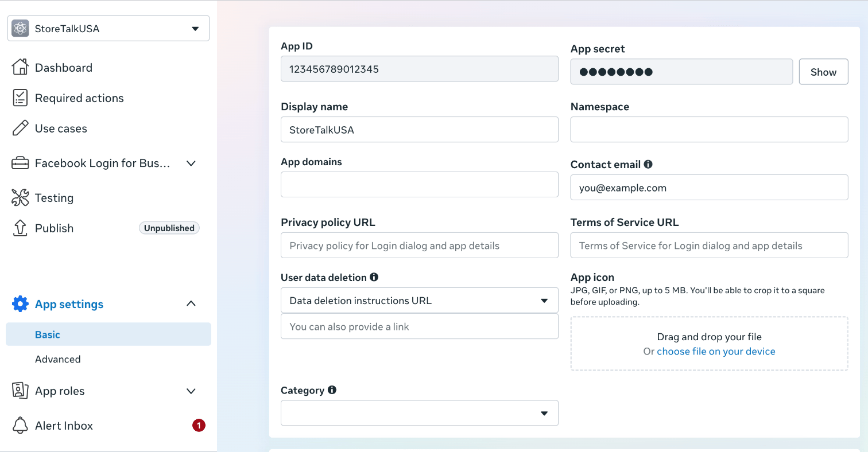Click the data deletion link input field
The image size is (868, 452).
[x=420, y=326]
